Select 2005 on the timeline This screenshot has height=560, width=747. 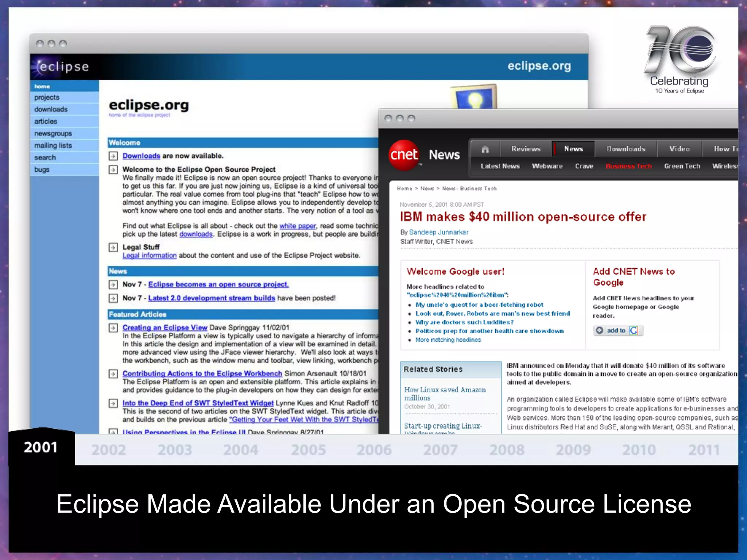[x=308, y=450]
